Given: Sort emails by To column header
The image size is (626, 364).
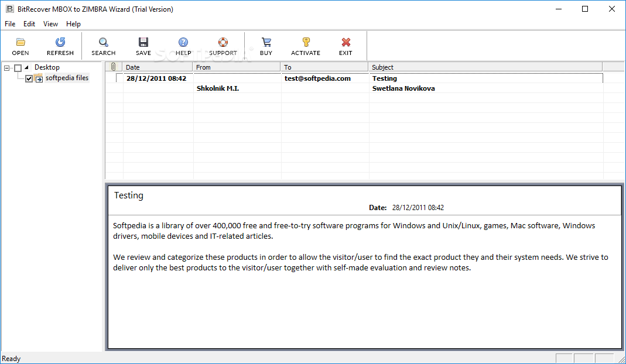Looking at the screenshot, I should pos(324,67).
